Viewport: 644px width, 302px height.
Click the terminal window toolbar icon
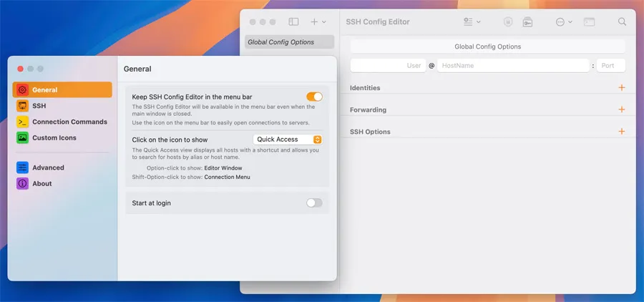[589, 22]
